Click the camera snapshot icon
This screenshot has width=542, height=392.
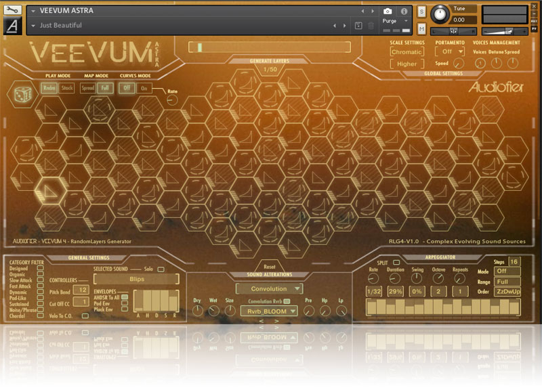(388, 12)
